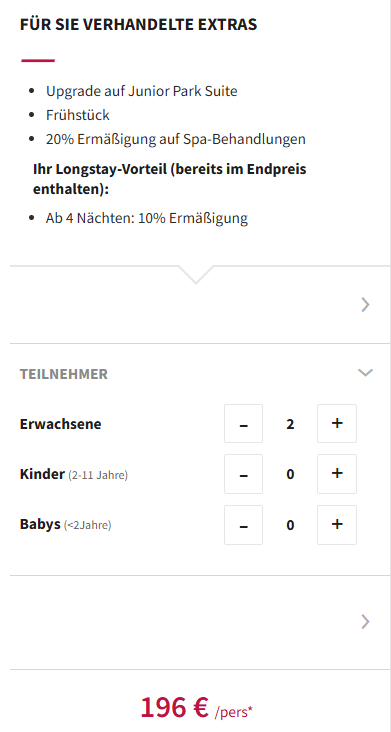Click the TEILNEHMER section header
391x732 pixels.
tap(63, 374)
